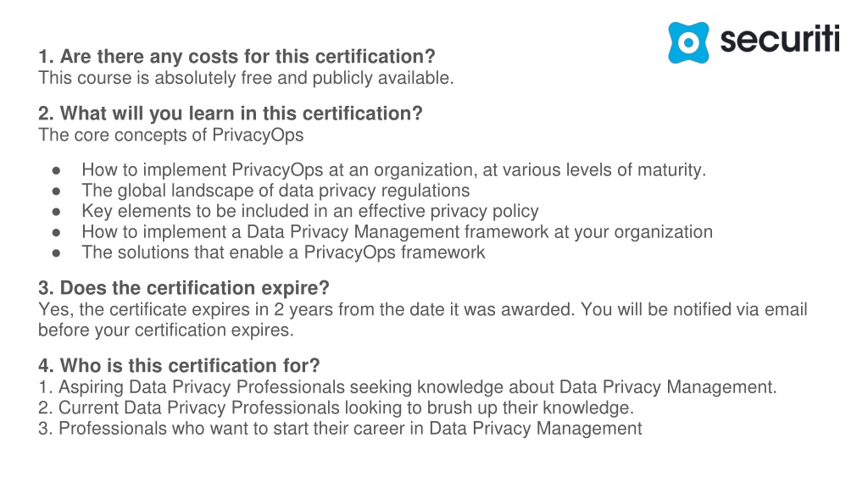Click the Securiti logo icon
The image size is (868, 488).
[688, 42]
